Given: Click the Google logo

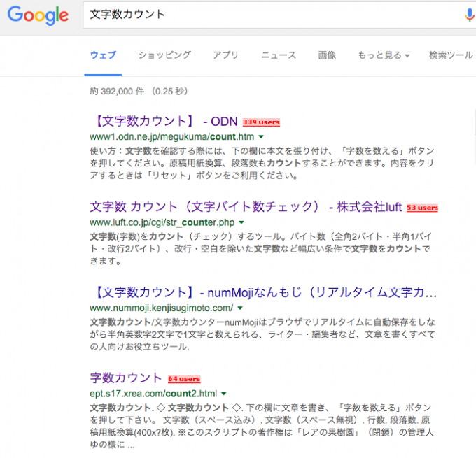Looking at the screenshot, I should (38, 15).
